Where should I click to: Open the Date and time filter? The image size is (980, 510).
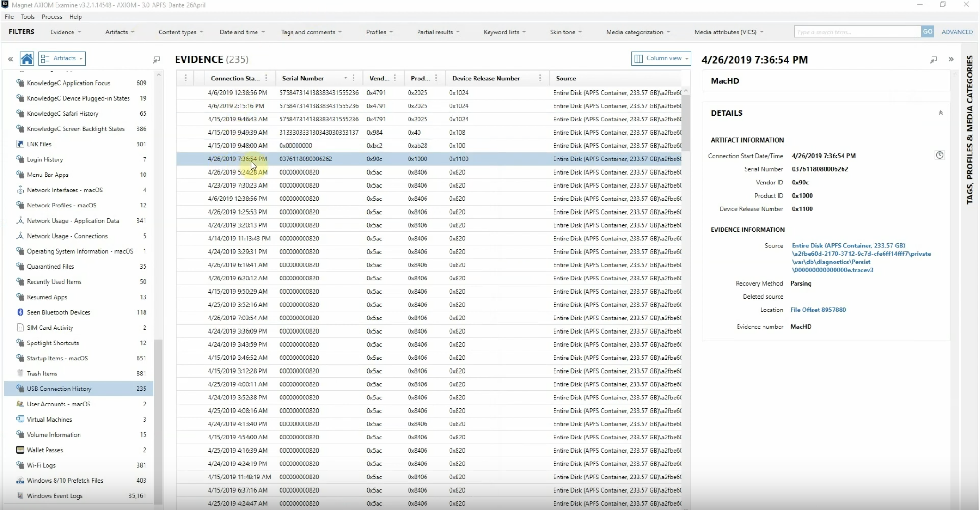pos(242,32)
